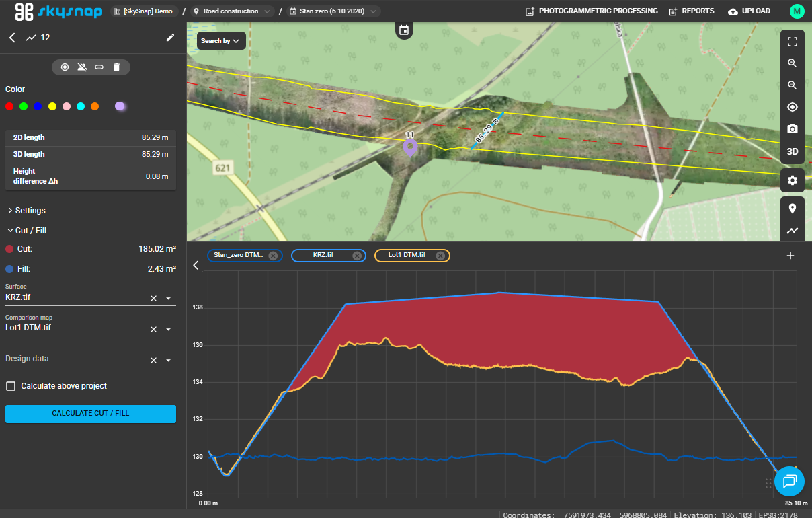Switch map to 3D view

coord(793,151)
